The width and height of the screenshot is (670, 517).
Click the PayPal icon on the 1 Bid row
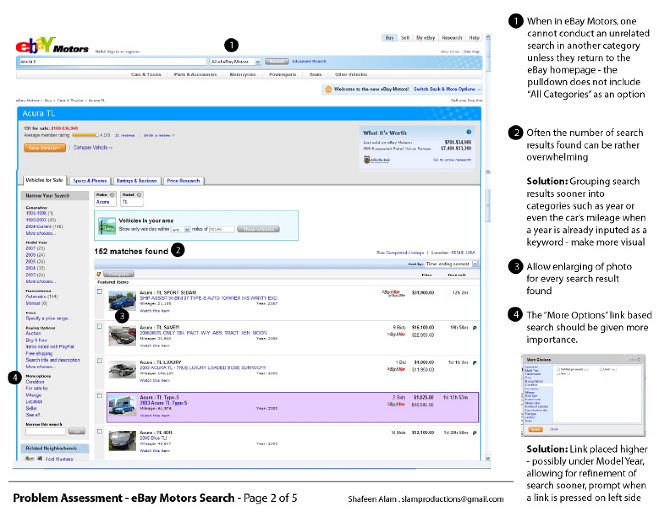click(x=475, y=363)
